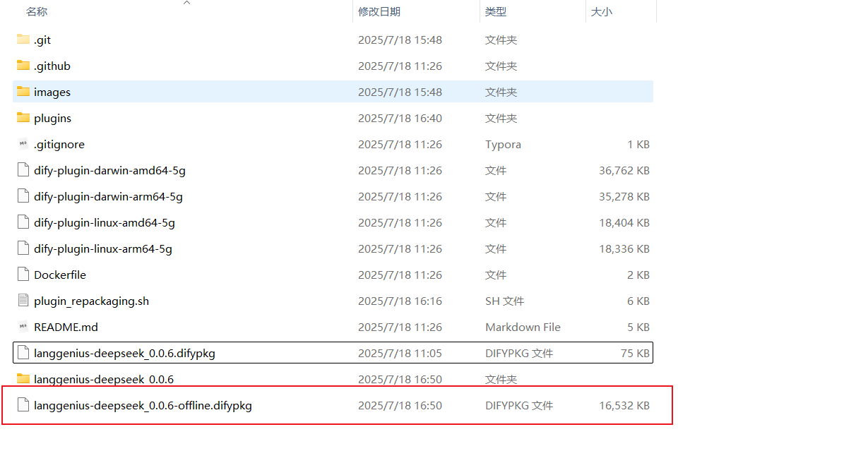
Task: Select dify-plugin-linux-amd64-5g file name
Action: [105, 222]
